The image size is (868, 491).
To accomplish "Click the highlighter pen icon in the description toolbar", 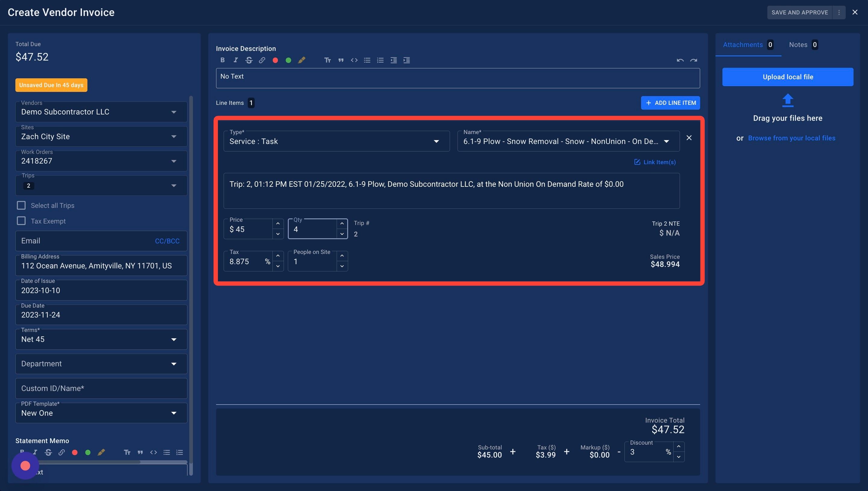I will pos(302,60).
